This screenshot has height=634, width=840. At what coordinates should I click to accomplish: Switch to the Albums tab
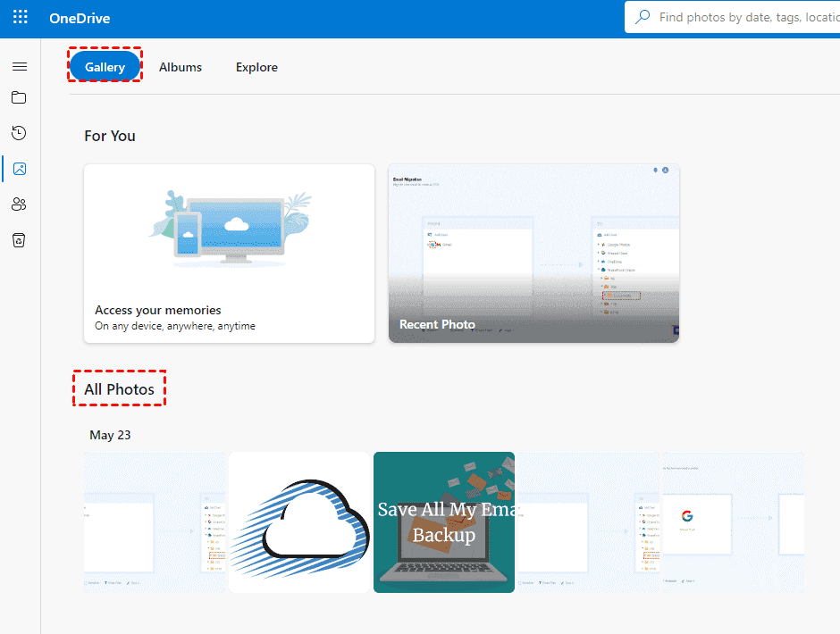(x=181, y=67)
